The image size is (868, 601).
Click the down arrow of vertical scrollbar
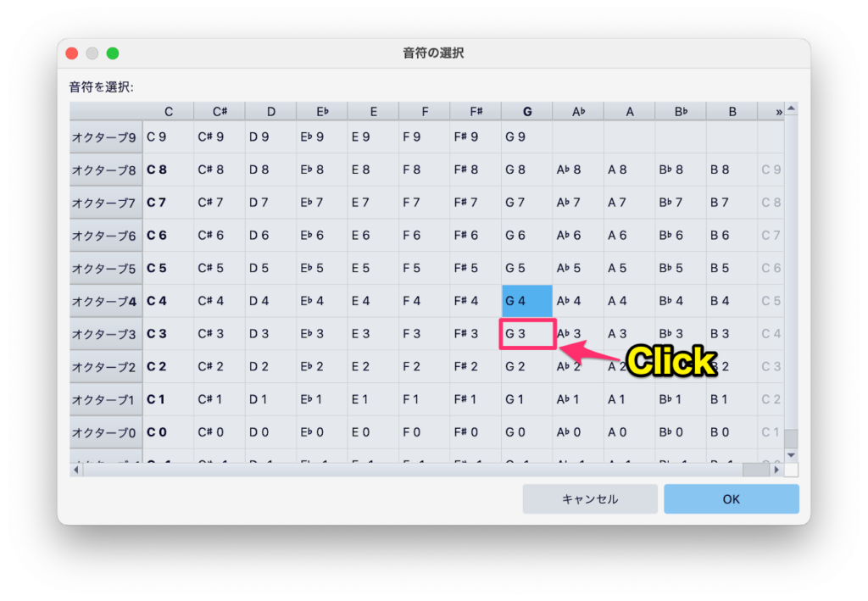[x=791, y=455]
